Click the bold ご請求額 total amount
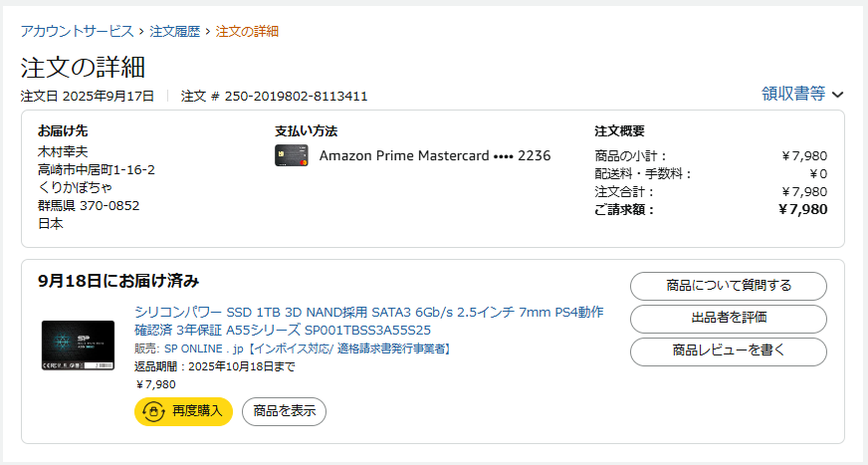 [x=802, y=209]
